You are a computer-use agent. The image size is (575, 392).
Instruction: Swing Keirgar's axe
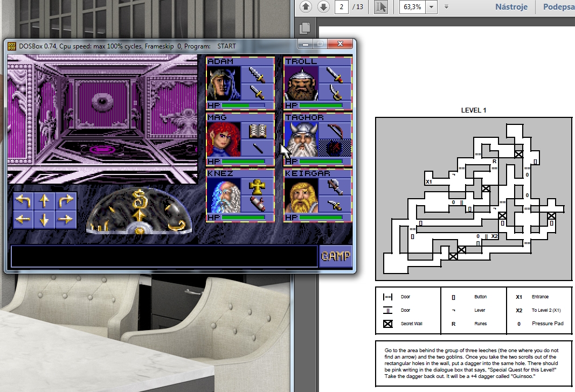tap(335, 187)
